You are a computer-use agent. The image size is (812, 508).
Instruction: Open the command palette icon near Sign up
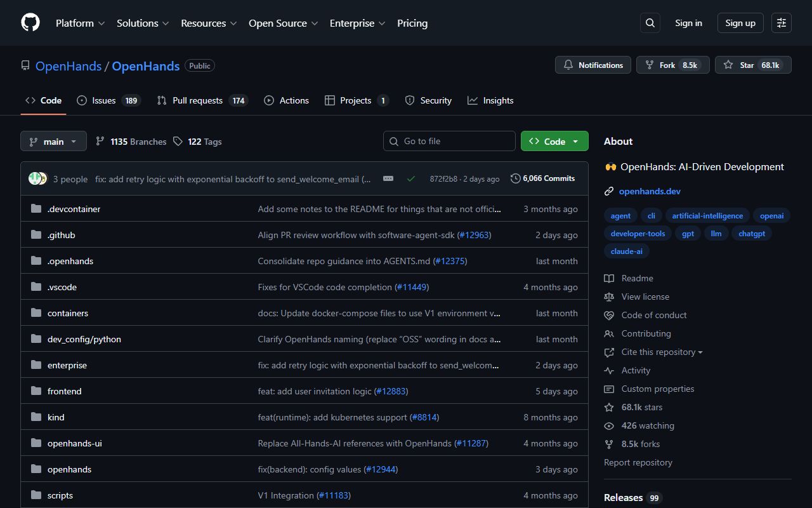pos(781,23)
